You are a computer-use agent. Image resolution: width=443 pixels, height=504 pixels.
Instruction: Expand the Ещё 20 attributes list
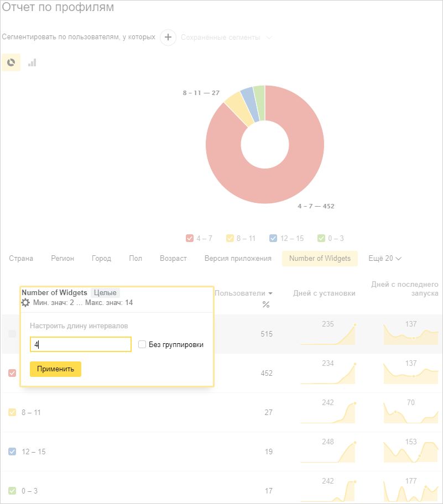(385, 259)
